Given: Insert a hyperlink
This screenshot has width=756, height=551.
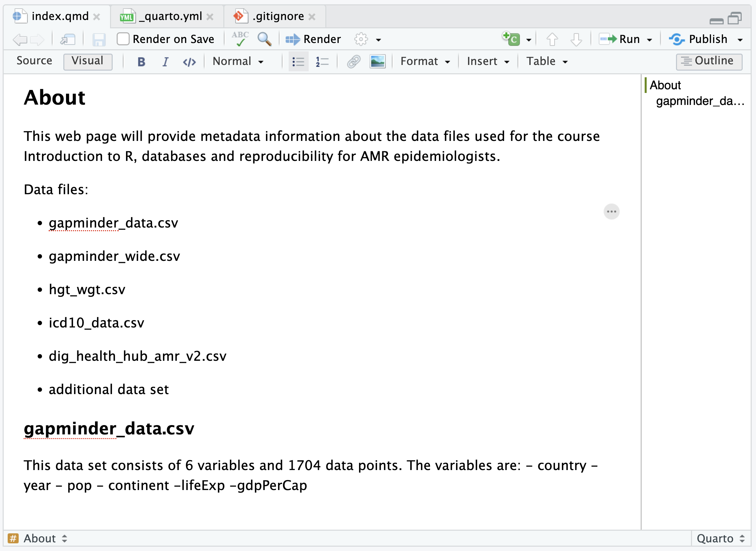Looking at the screenshot, I should coord(354,62).
